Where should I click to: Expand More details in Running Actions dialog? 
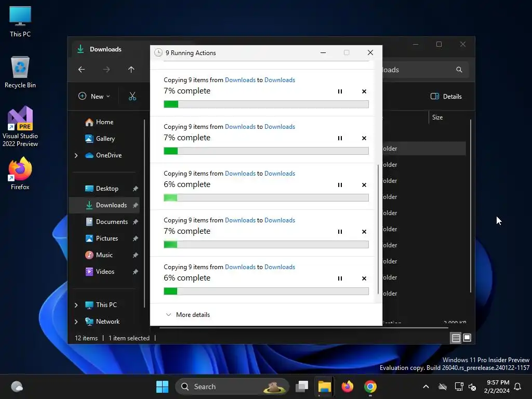click(x=188, y=314)
